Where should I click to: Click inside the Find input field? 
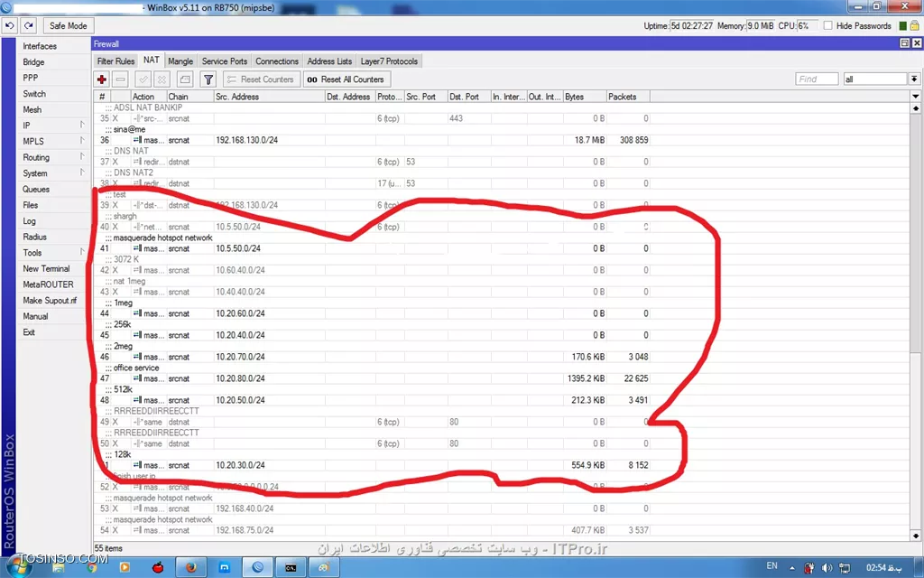pyautogui.click(x=817, y=79)
